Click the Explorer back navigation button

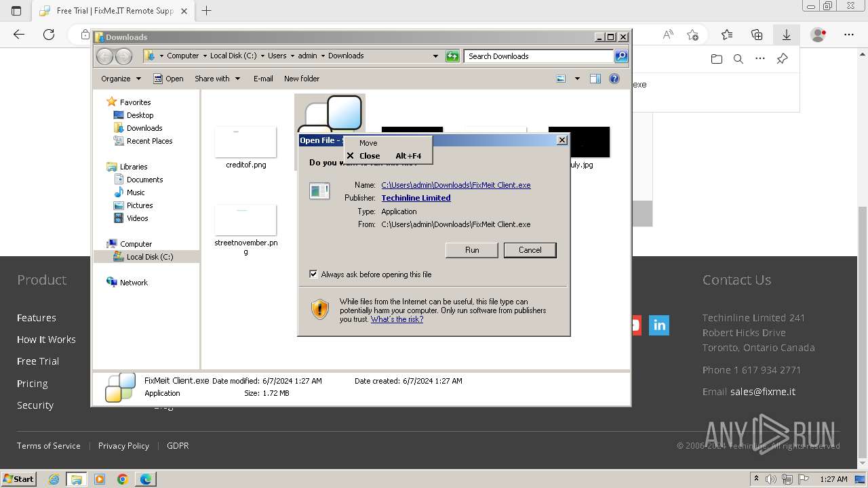pos(104,56)
